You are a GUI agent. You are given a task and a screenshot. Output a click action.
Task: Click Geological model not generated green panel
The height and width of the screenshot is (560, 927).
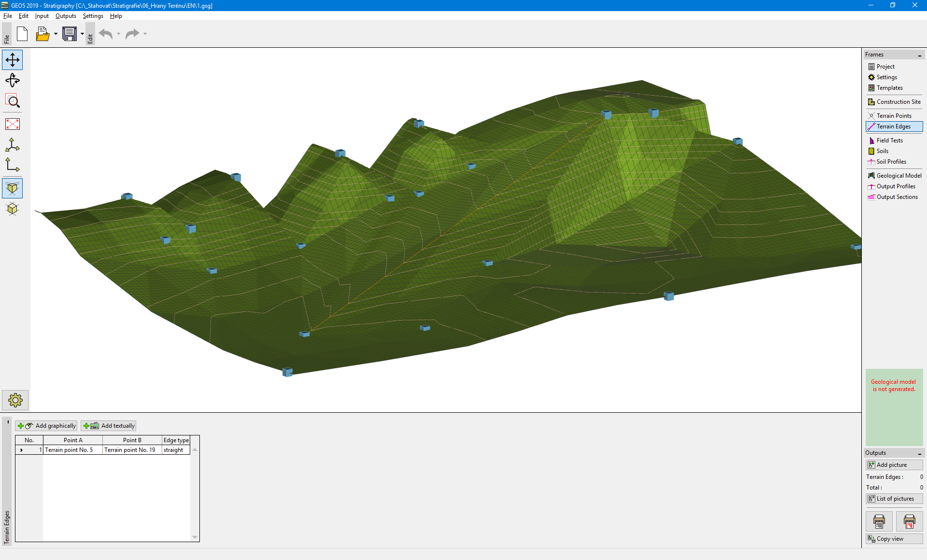pyautogui.click(x=894, y=407)
